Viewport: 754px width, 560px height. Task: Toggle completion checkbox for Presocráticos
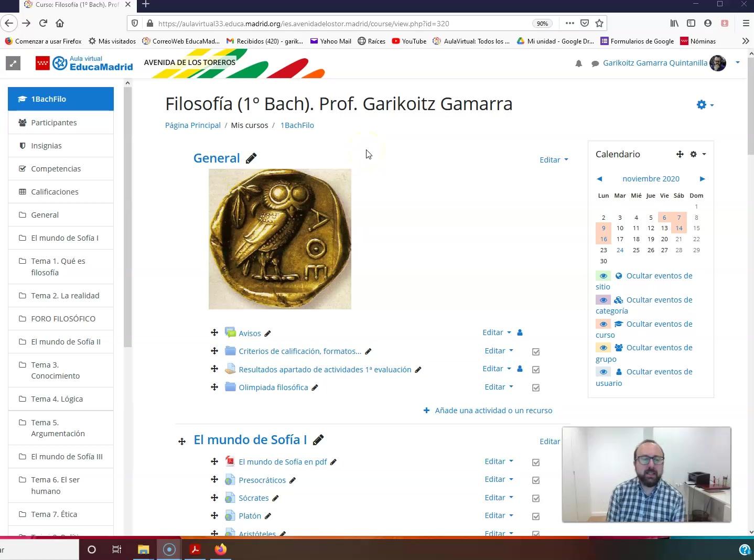tap(536, 480)
